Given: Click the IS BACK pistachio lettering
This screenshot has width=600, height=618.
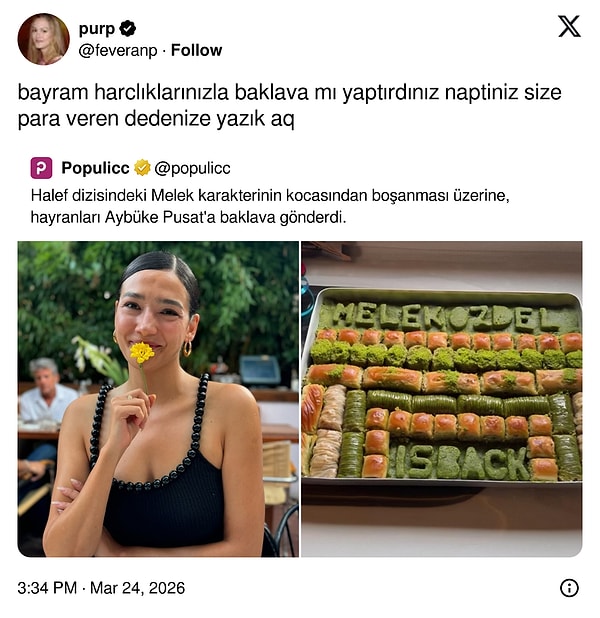Looking at the screenshot, I should tap(461, 462).
